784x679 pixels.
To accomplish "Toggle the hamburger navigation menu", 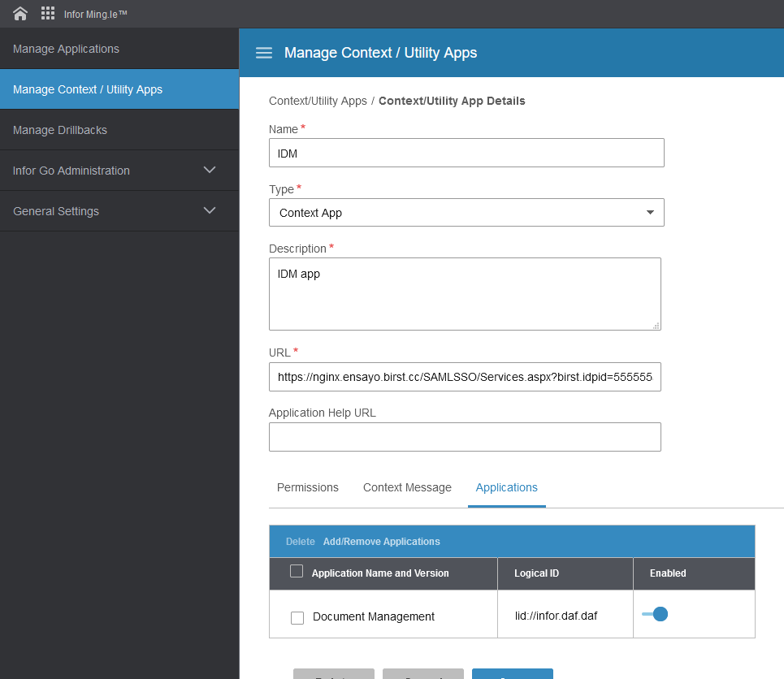I will (263, 53).
